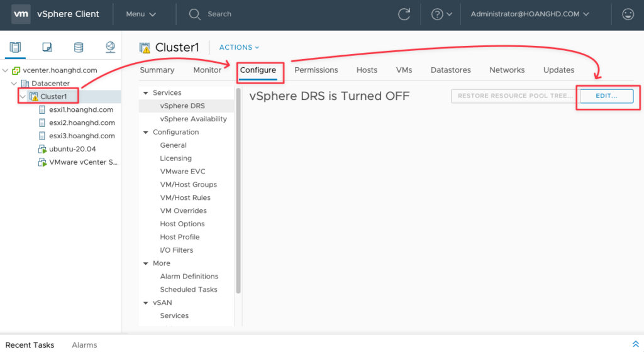644x352 pixels.
Task: Select the Configure tab
Action: 258,70
